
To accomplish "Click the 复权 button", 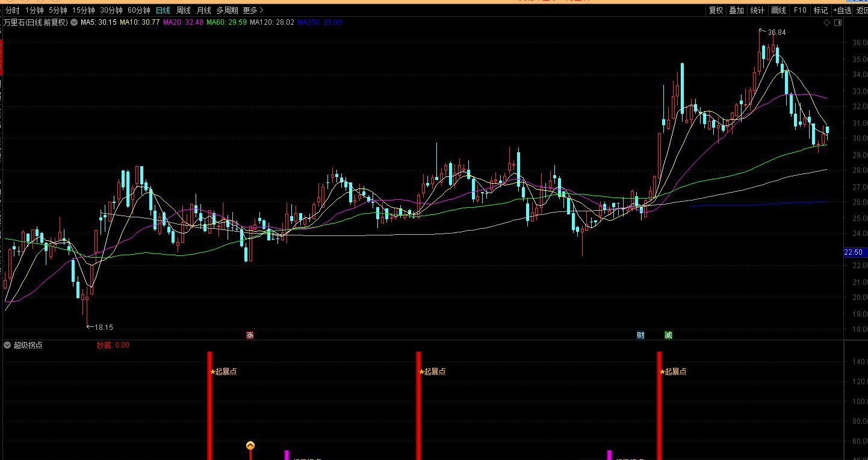I will click(716, 10).
